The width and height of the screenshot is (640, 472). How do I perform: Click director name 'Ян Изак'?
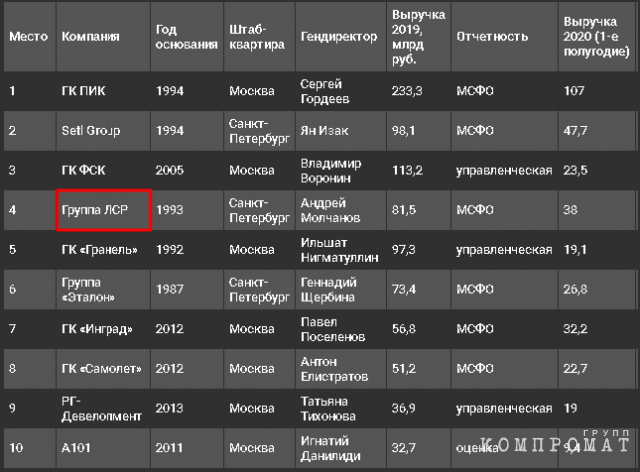[x=324, y=131]
